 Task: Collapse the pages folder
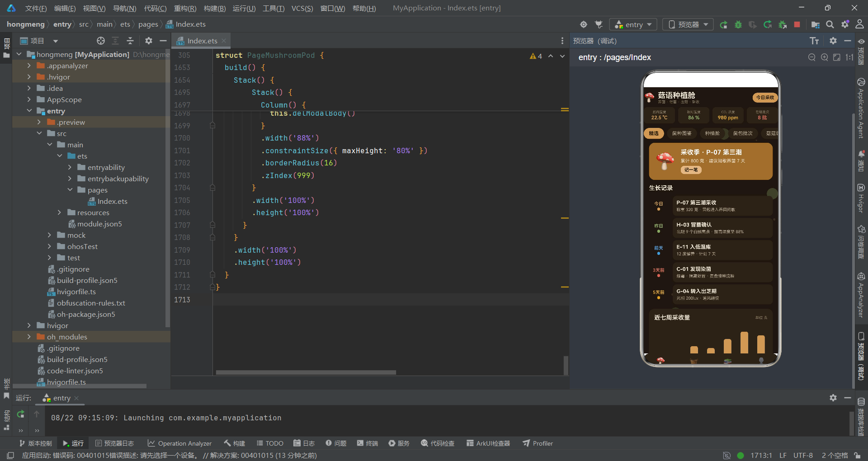[x=70, y=190]
